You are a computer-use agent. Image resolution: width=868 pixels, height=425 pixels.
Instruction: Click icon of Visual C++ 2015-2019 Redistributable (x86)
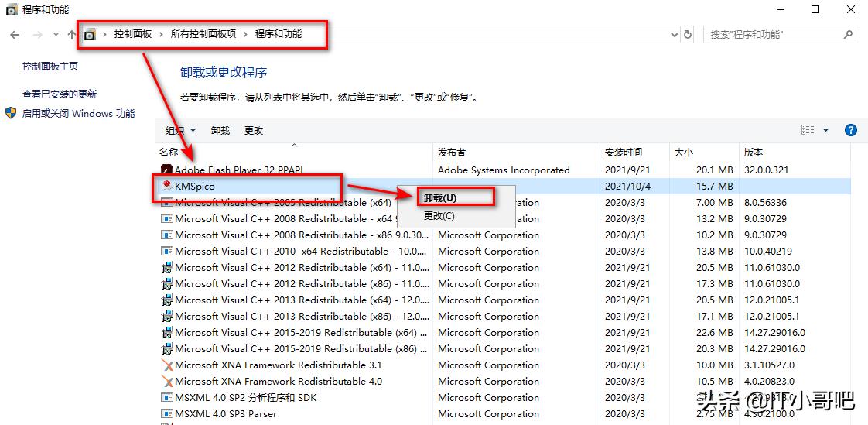point(166,349)
